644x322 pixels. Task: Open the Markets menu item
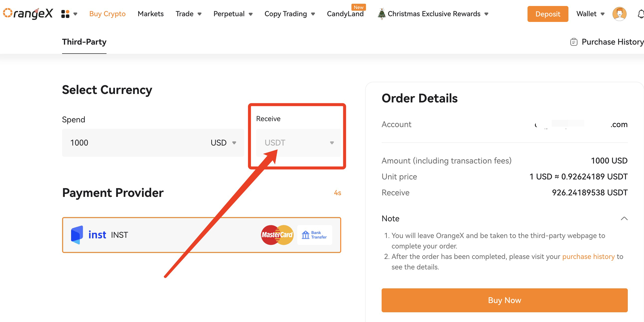point(150,14)
